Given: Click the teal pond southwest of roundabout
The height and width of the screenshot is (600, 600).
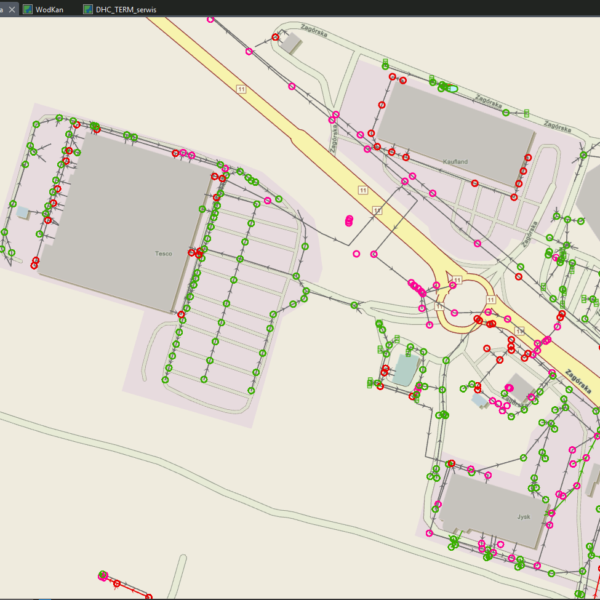Looking at the screenshot, I should coord(407,370).
